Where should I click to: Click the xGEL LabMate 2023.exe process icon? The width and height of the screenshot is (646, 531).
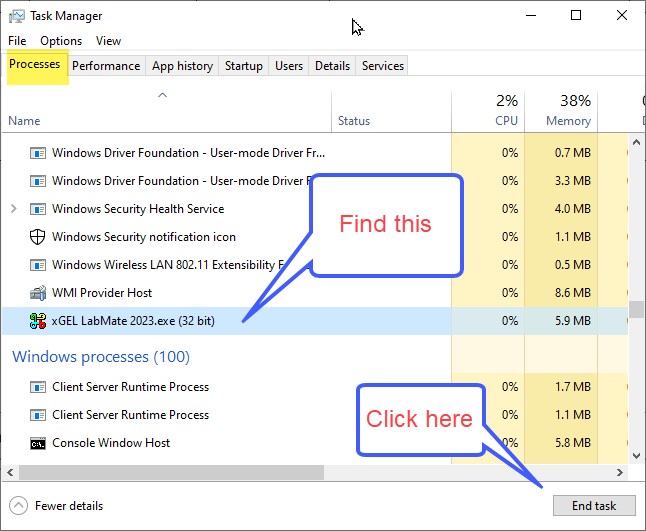click(x=38, y=321)
